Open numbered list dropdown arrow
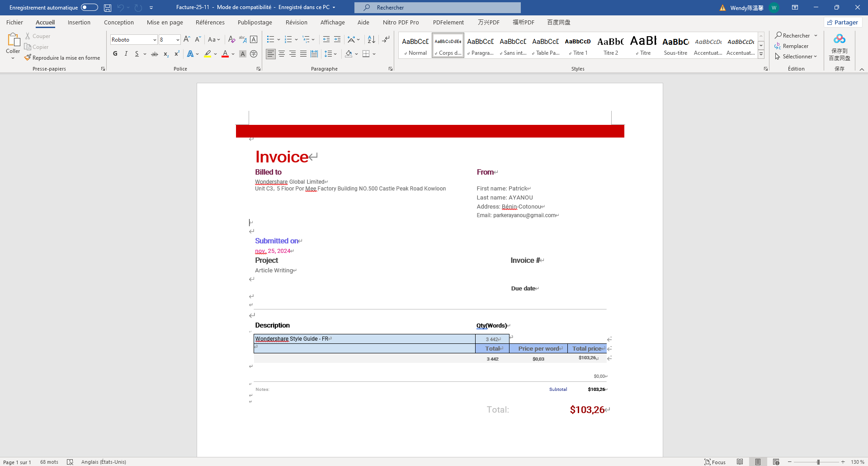868x466 pixels. tap(296, 40)
